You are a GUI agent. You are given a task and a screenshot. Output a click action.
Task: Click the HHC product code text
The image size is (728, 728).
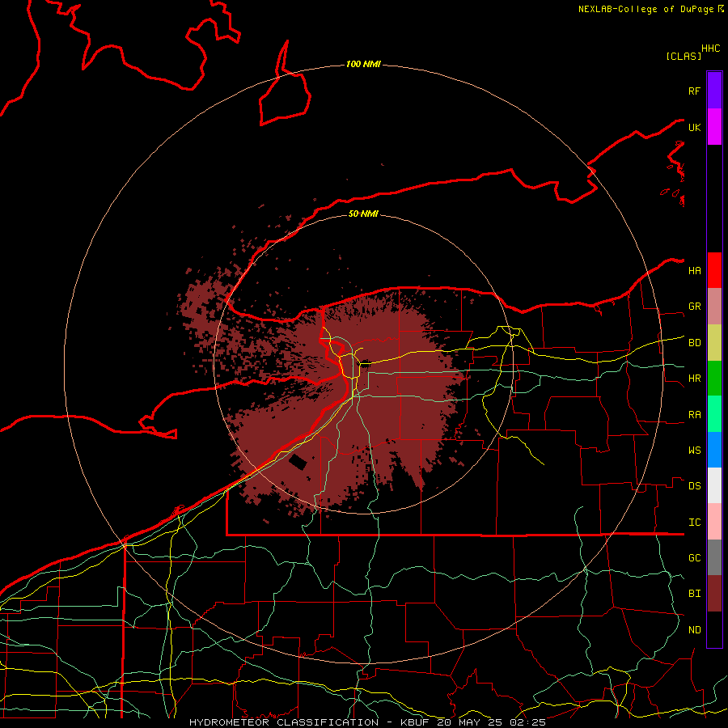pos(711,49)
